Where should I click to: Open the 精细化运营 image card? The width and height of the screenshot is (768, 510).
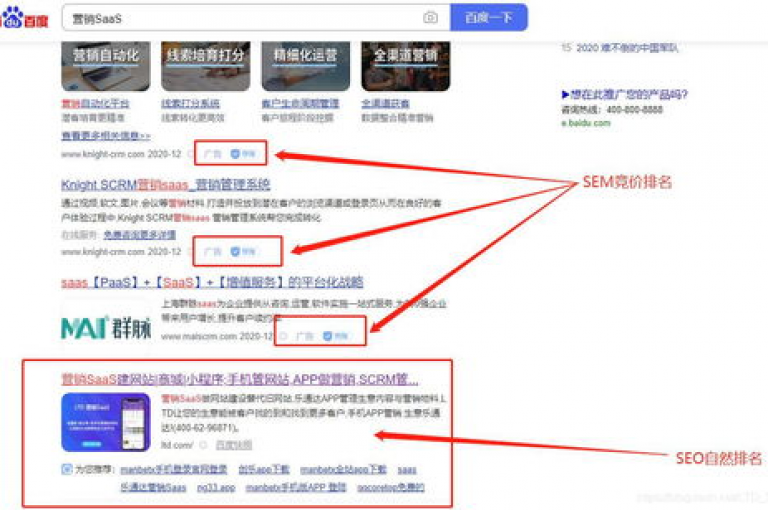pyautogui.click(x=306, y=66)
